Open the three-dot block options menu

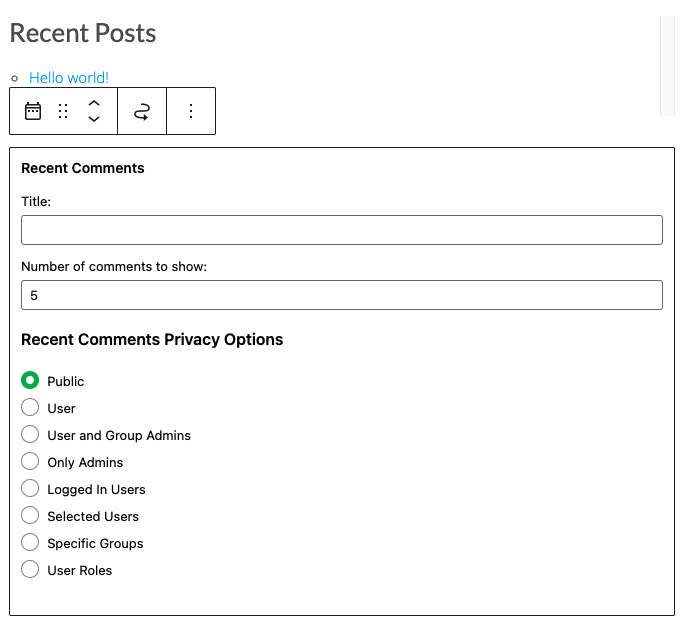pos(191,111)
